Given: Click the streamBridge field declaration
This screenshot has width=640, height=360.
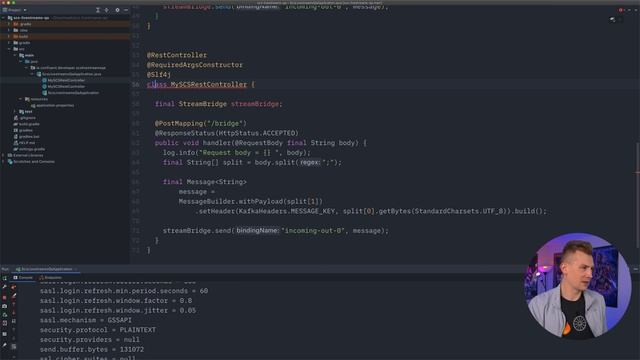Looking at the screenshot, I should pos(218,104).
